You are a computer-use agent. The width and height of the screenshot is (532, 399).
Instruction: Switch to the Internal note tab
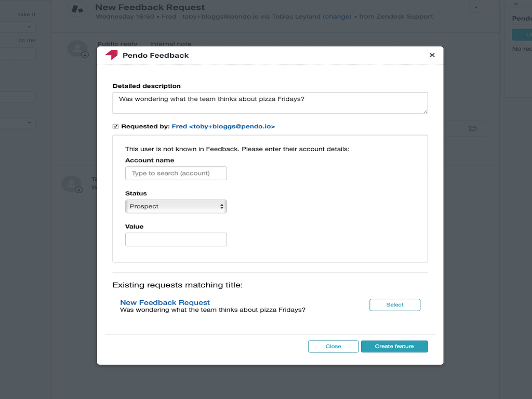(x=170, y=44)
